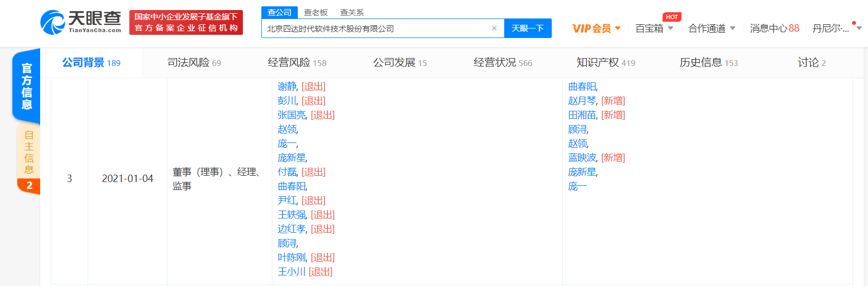This screenshot has height=286, width=868.
Task: Open 王小川 person link
Action: [x=292, y=272]
